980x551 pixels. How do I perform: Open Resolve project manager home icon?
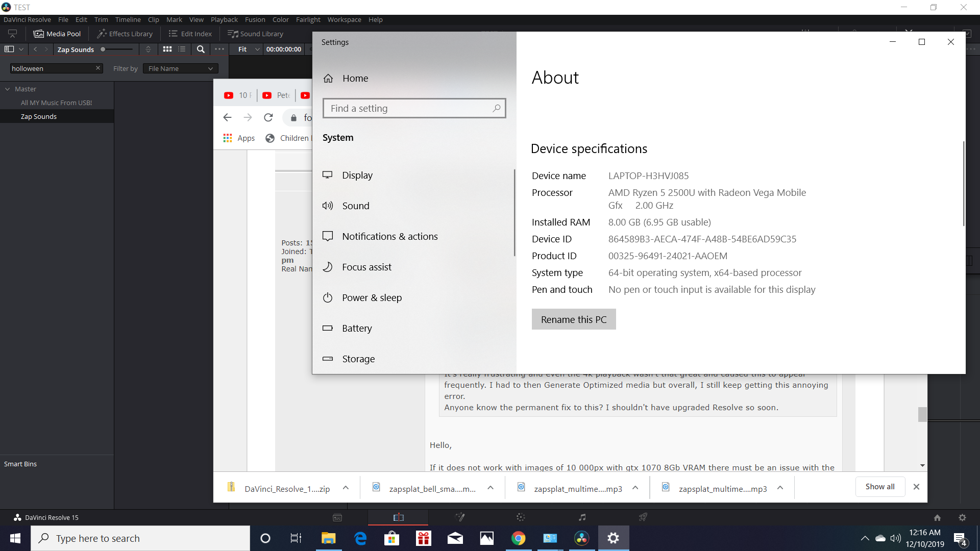(937, 517)
